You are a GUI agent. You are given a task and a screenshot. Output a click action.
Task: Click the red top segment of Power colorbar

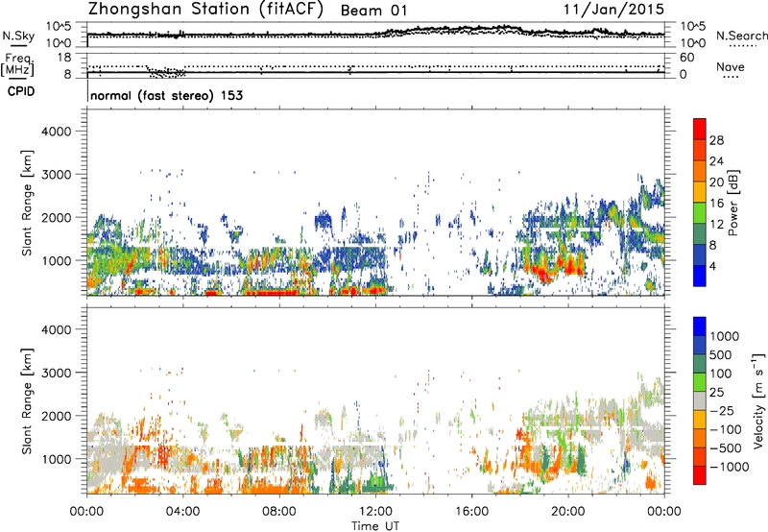(x=700, y=129)
